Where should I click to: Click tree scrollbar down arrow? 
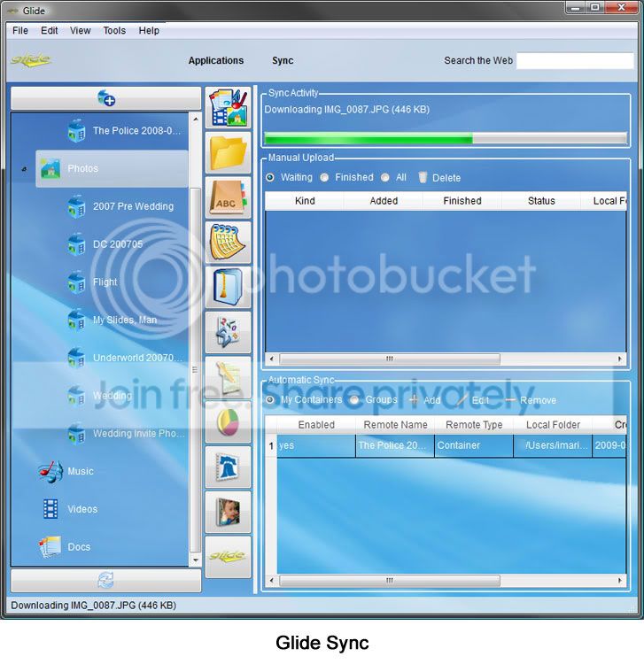click(x=195, y=560)
